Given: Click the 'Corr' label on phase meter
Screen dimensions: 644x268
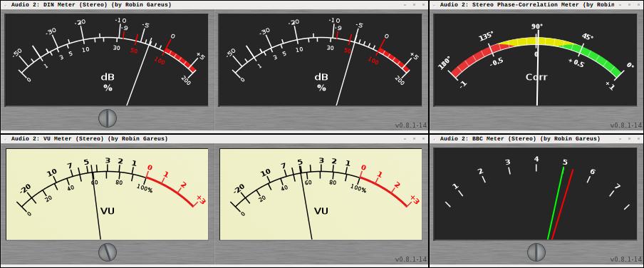Looking at the screenshot, I should [x=536, y=77].
